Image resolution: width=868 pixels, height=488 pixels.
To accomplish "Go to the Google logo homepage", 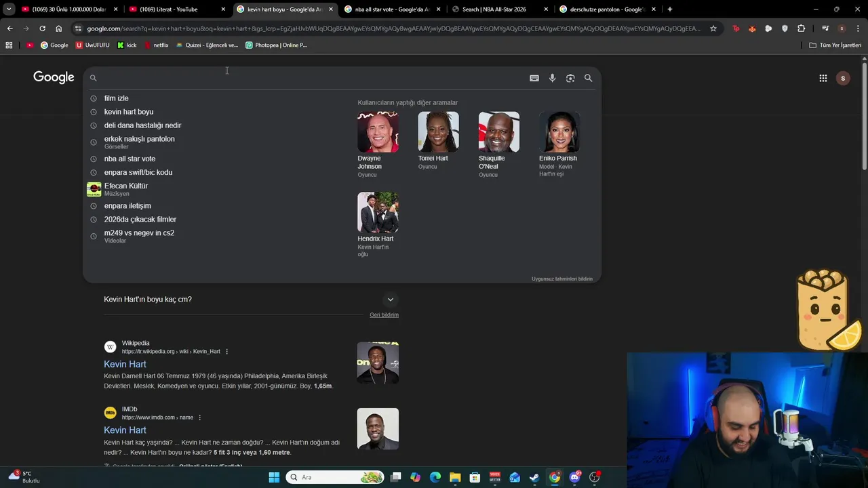I will tap(54, 77).
